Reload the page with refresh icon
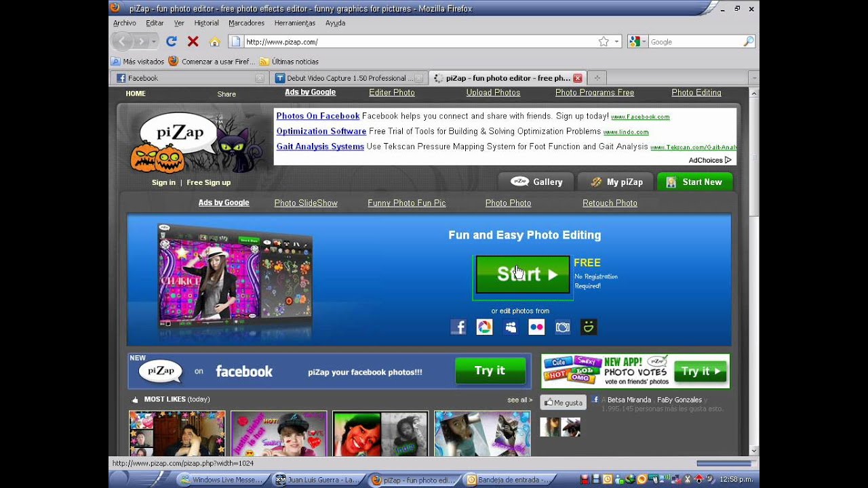This screenshot has width=868, height=488. 172,42
